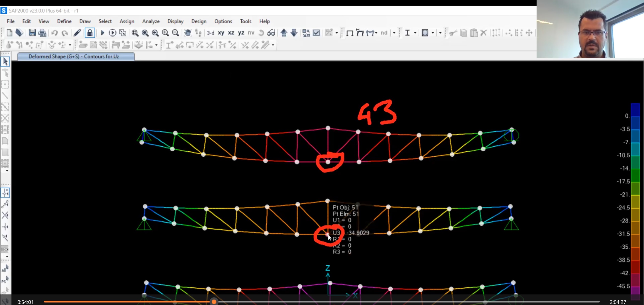Click the Print icon
Screen dimensions: 644x305
click(42, 33)
